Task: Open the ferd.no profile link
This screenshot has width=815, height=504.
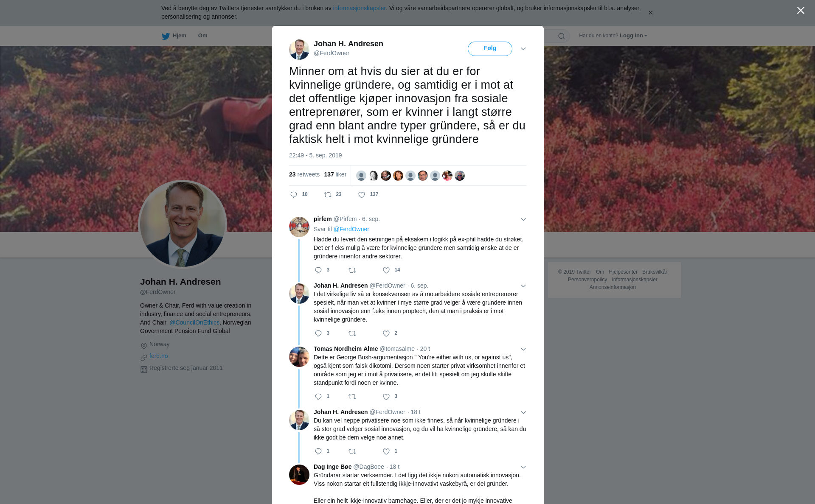Action: [x=158, y=356]
